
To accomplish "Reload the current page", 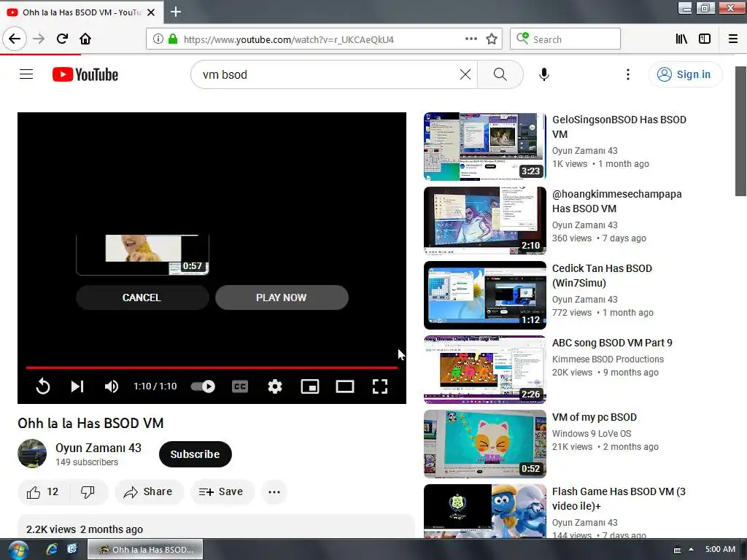I will pyautogui.click(x=62, y=39).
